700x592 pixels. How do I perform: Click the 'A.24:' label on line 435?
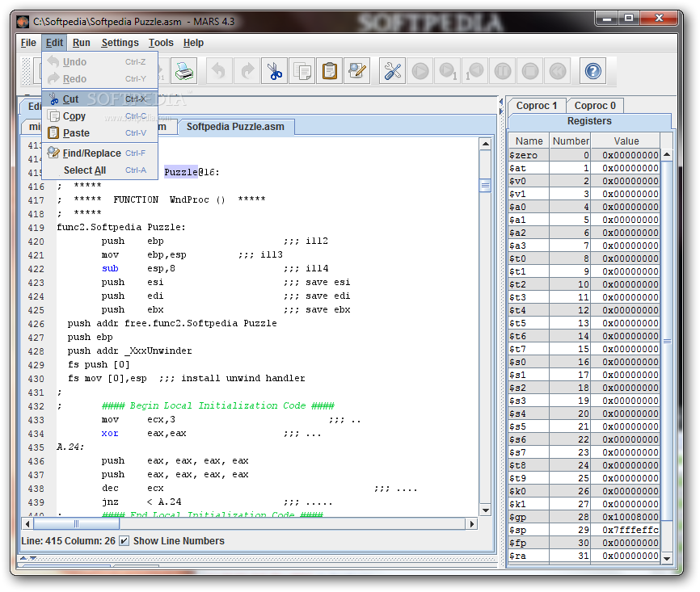pyautogui.click(x=70, y=447)
